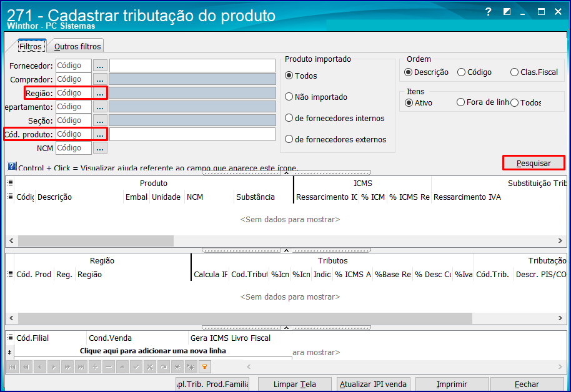571x392 pixels.
Task: Go to first record in grid navigator
Action: (12, 367)
